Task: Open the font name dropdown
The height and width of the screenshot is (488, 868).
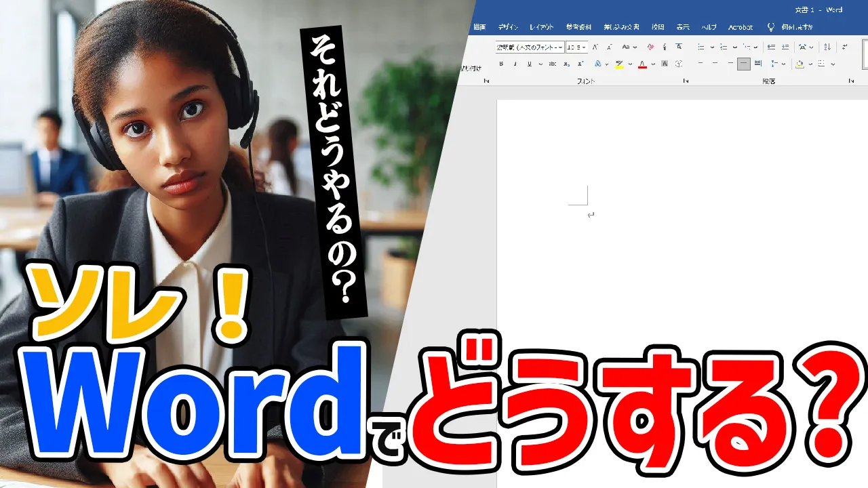Action: [560, 47]
